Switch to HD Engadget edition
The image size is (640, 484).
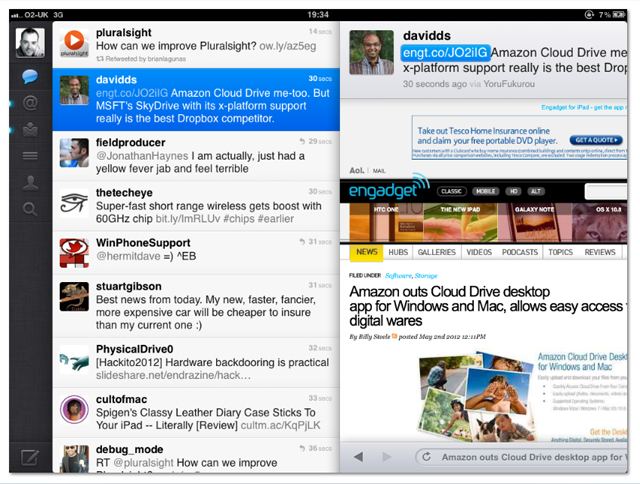point(513,191)
